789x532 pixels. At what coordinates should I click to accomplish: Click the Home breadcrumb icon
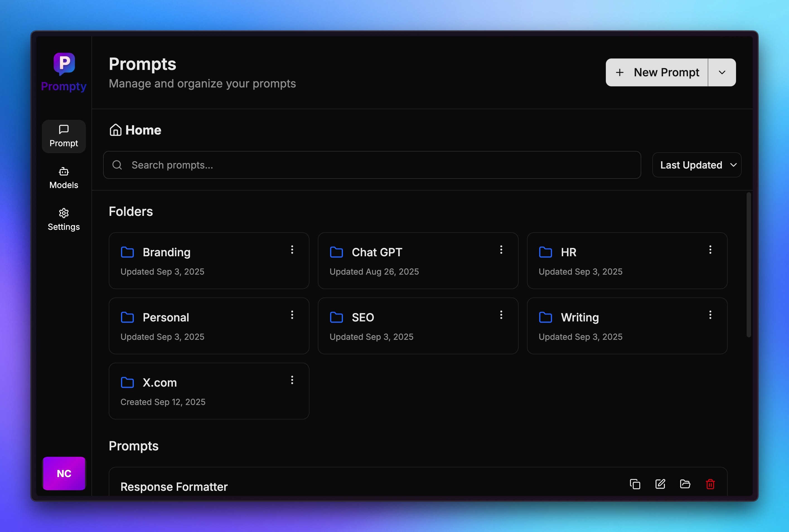click(115, 130)
